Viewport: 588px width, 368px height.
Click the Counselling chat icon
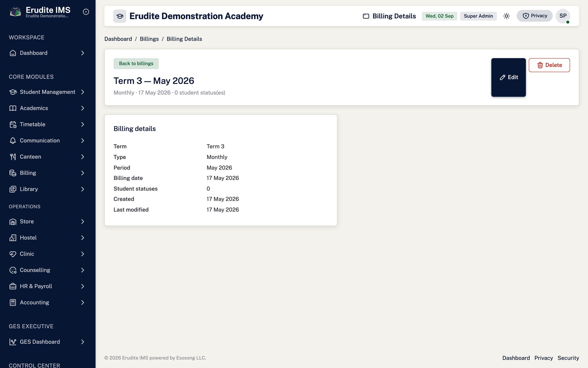pos(13,270)
